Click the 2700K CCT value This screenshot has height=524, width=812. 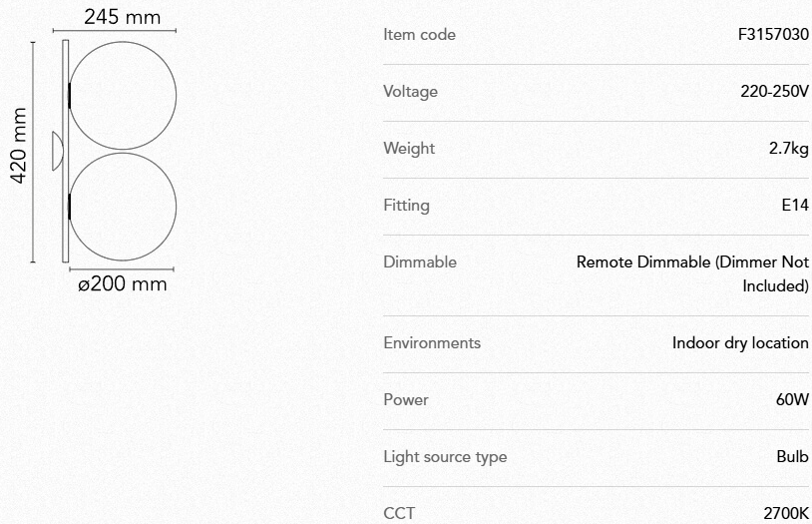786,514
